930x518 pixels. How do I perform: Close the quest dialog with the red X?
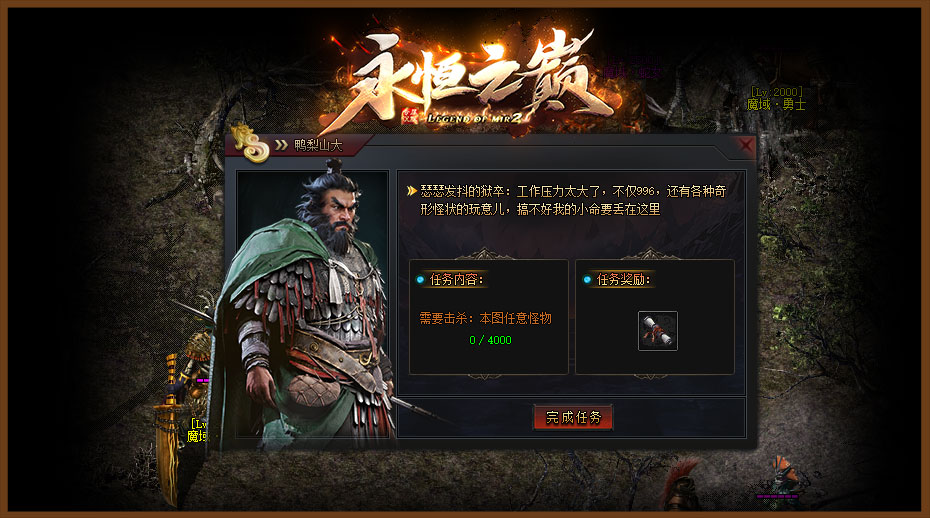pyautogui.click(x=746, y=145)
